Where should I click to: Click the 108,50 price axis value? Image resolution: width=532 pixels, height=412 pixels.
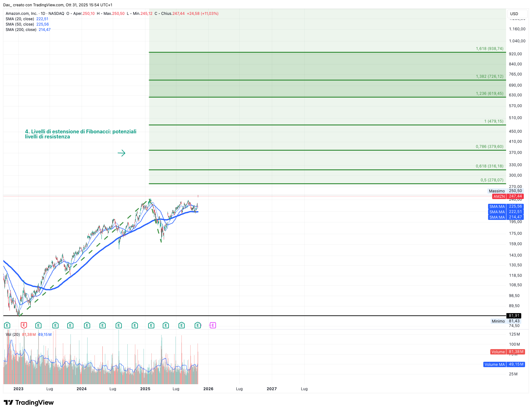click(516, 285)
